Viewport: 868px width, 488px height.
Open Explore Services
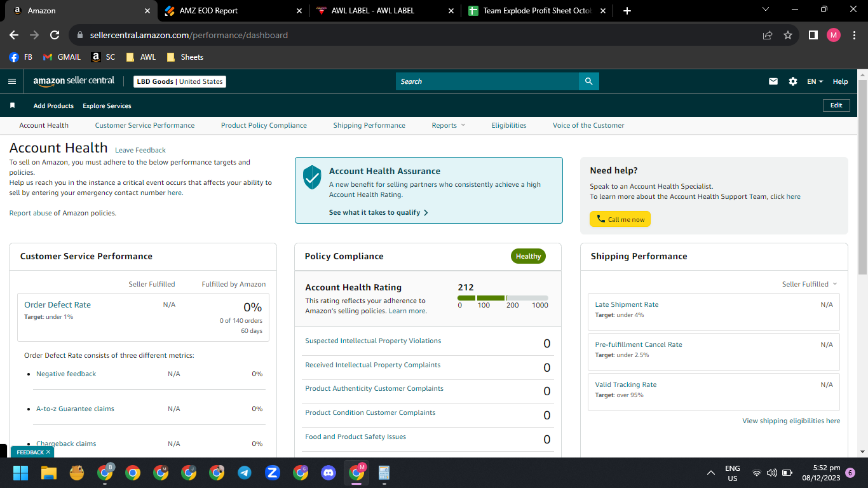click(107, 105)
